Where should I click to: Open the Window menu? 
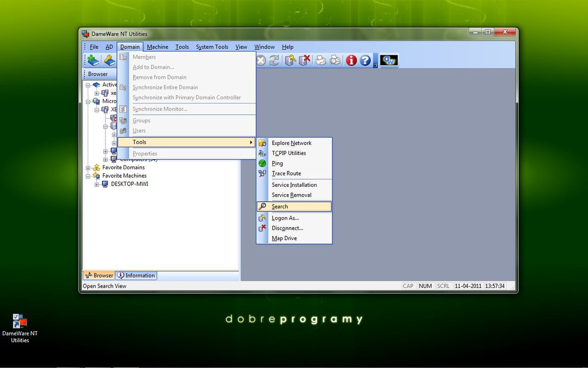265,47
